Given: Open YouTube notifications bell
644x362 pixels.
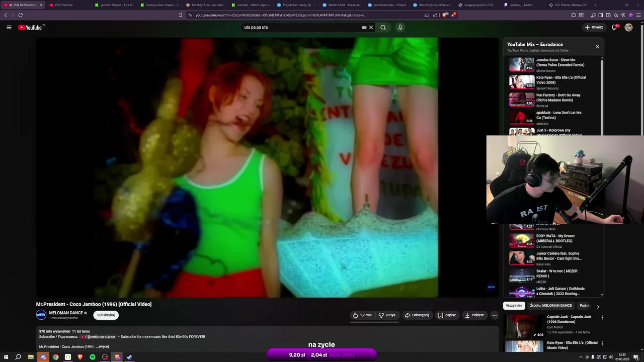Looking at the screenshot, I should (x=614, y=27).
